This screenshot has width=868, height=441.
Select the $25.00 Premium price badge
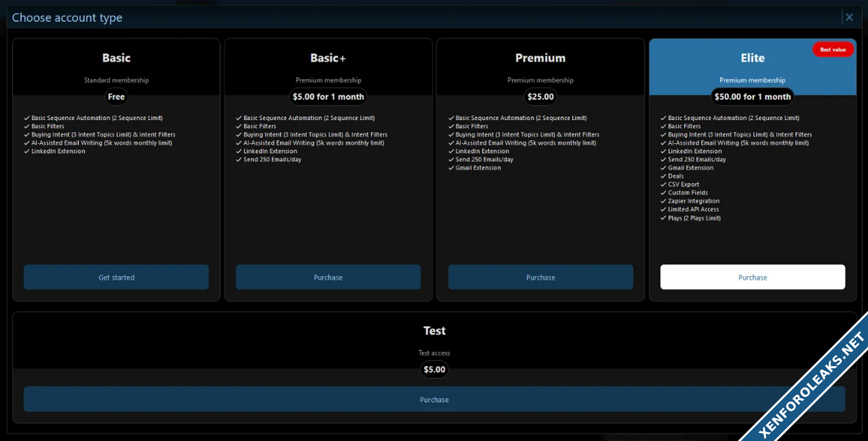tap(540, 97)
